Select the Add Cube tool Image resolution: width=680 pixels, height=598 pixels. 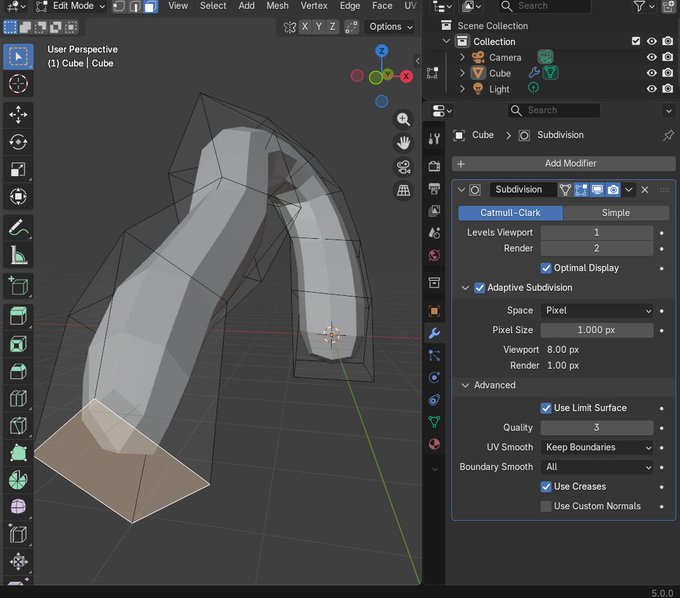(18, 286)
